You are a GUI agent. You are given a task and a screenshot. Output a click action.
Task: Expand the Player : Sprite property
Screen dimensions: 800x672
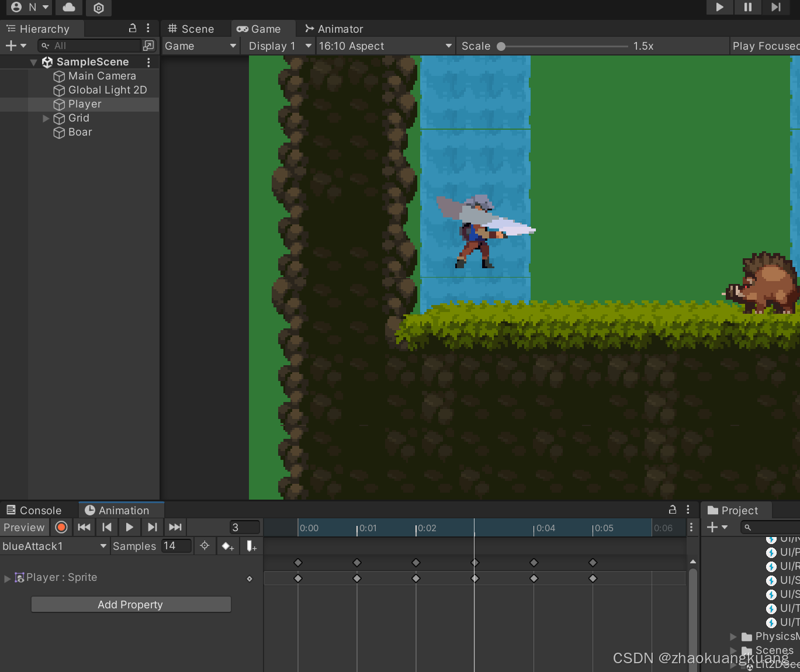point(8,578)
